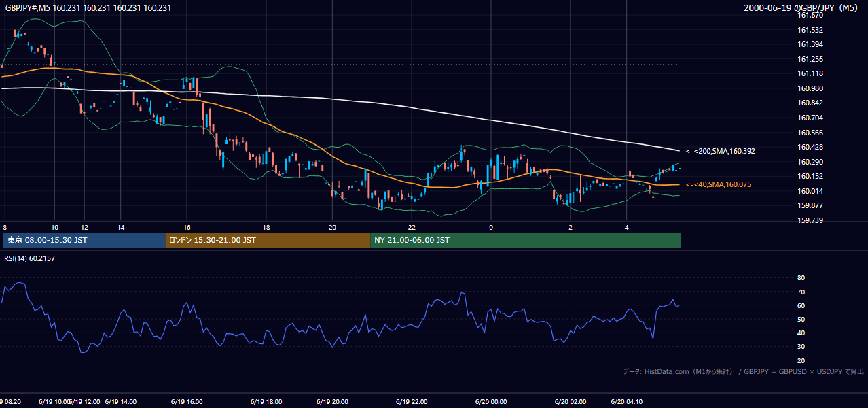
Task: Click the hour label 20 under the chart
Action: point(332,227)
